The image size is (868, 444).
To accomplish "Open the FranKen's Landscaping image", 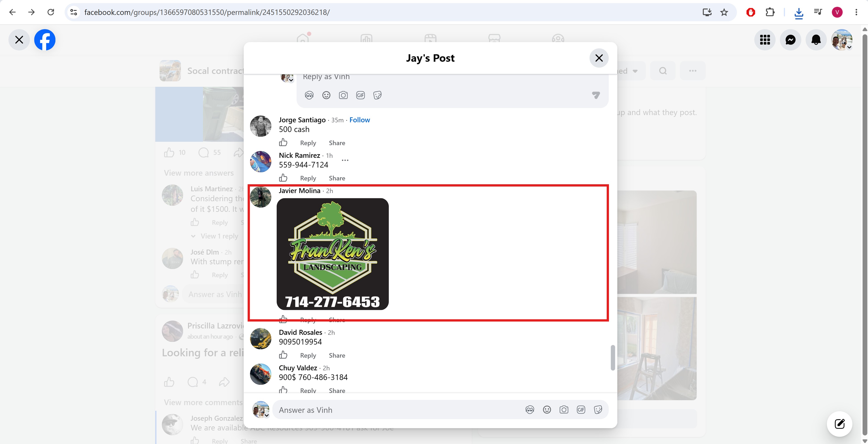I will 333,254.
